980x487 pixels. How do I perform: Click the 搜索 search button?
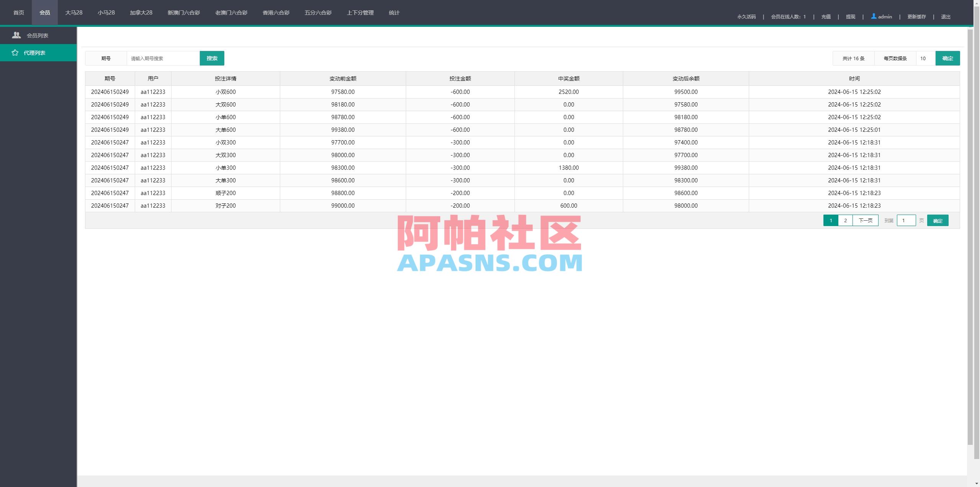(x=212, y=58)
